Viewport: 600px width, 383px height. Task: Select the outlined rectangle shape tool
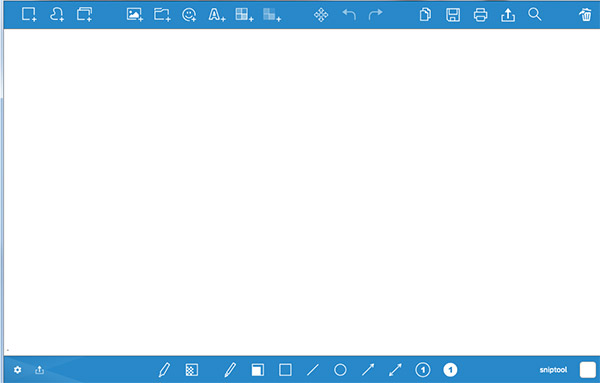click(x=285, y=370)
